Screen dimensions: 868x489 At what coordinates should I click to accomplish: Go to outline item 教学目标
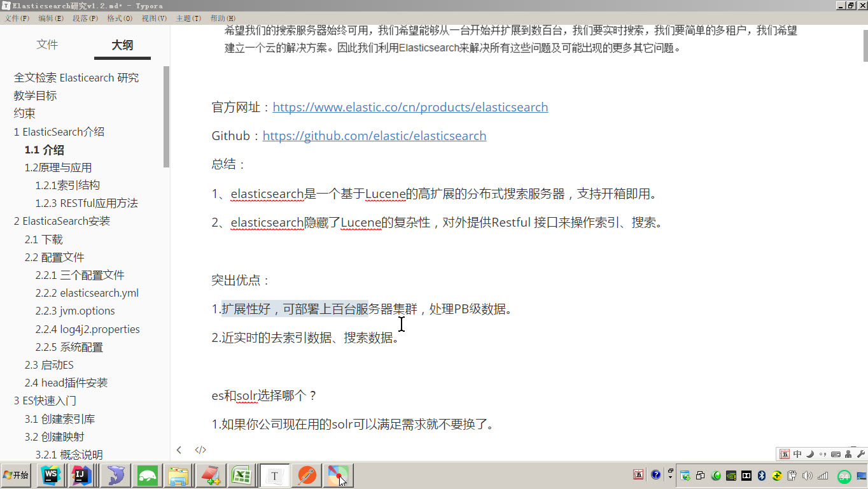(35, 96)
